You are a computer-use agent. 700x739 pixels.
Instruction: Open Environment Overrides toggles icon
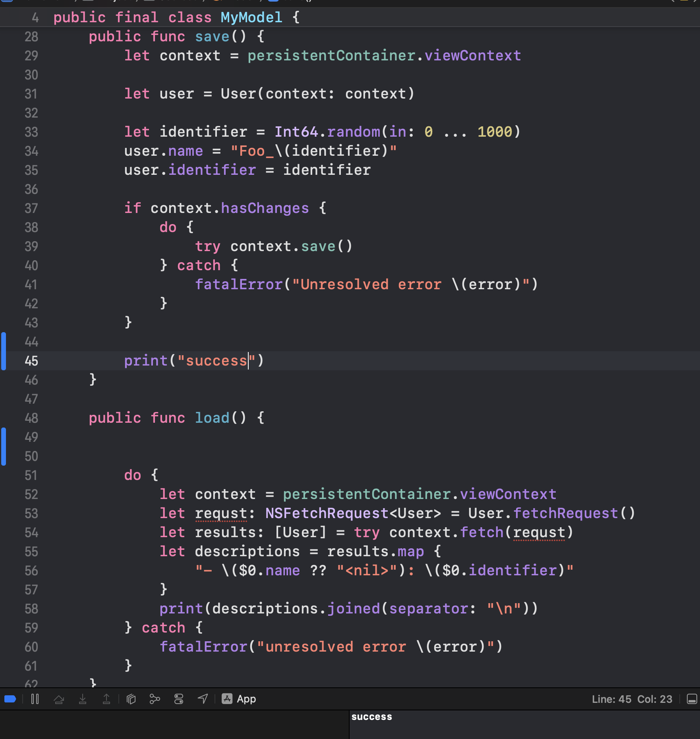[179, 699]
